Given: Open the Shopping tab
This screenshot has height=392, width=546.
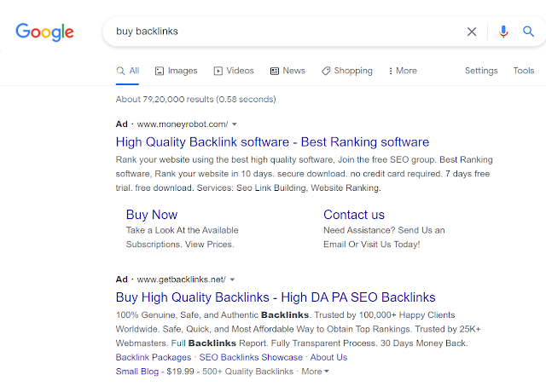Looking at the screenshot, I should (x=347, y=71).
